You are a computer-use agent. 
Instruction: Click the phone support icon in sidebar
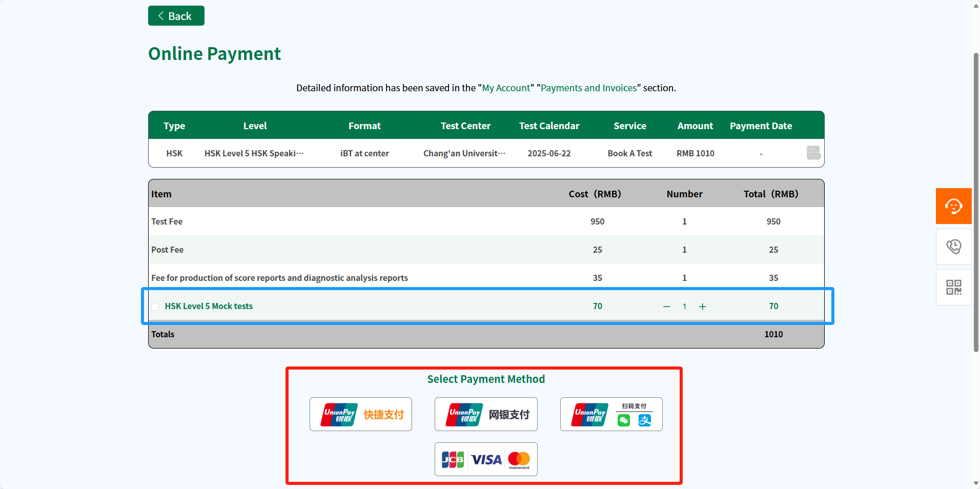(953, 247)
